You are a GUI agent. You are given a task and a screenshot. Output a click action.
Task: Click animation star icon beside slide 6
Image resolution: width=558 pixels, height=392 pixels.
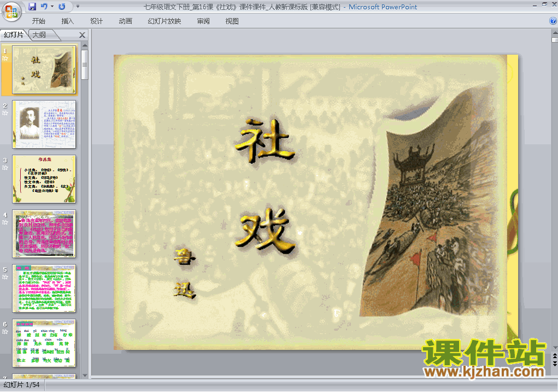coord(5,332)
